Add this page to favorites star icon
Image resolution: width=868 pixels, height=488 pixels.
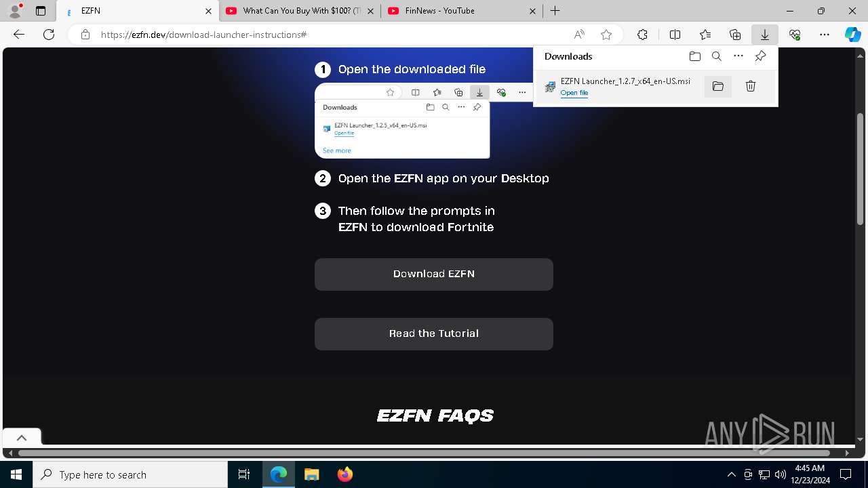(x=606, y=35)
